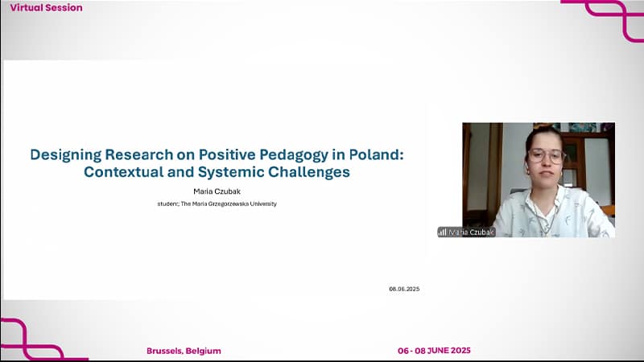The height and width of the screenshot is (362, 644).
Task: Click the word 'student' in the affiliation line
Action: [167, 204]
